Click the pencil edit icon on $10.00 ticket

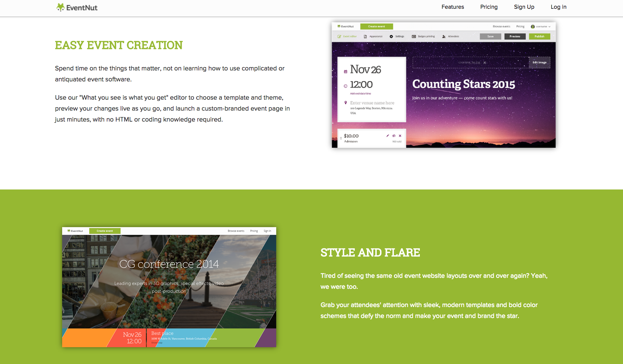[x=388, y=136]
